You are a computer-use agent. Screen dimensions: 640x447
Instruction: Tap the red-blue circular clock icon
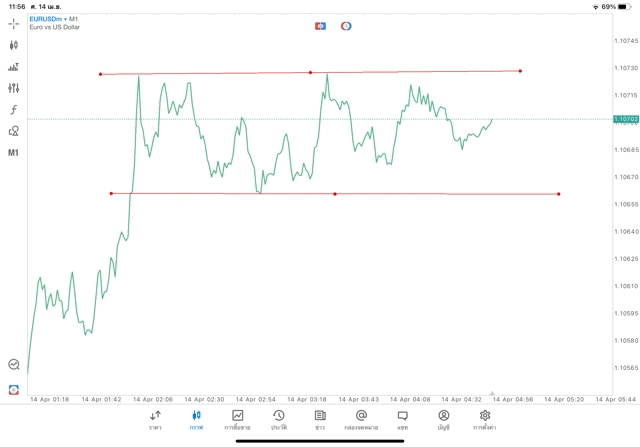(x=346, y=26)
